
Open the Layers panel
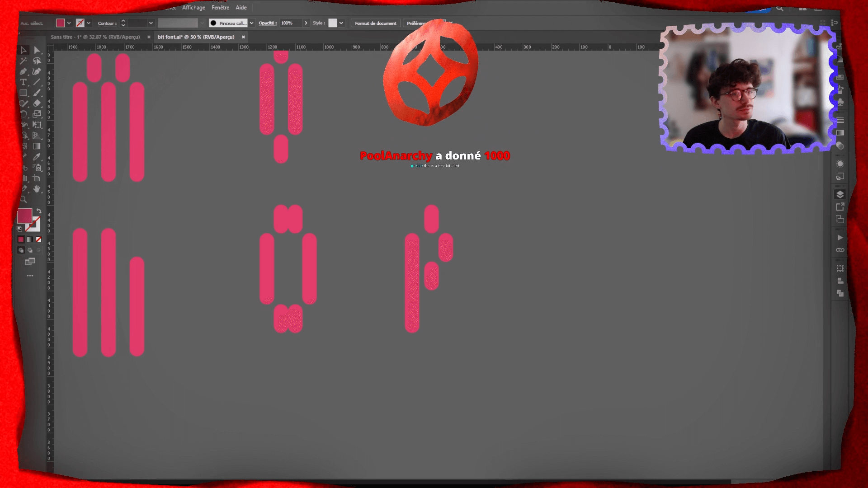click(840, 194)
